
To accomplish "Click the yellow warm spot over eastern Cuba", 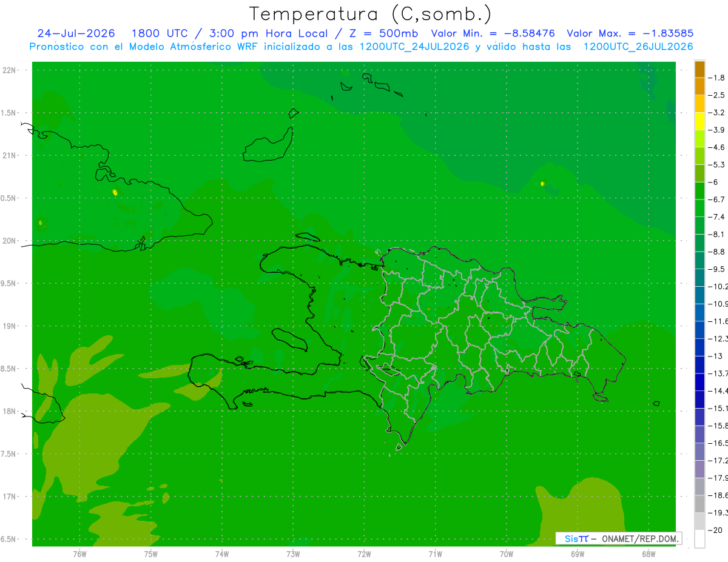I will click(115, 192).
